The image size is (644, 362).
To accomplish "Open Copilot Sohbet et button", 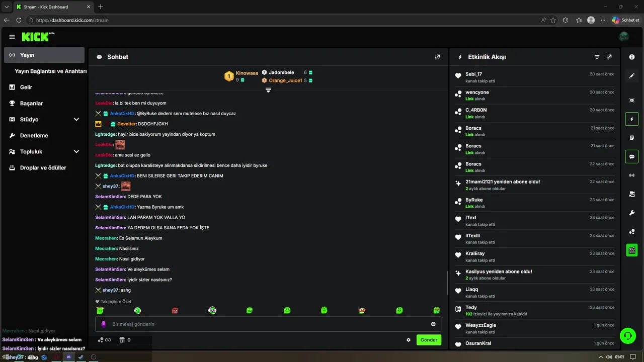I will coord(625,20).
